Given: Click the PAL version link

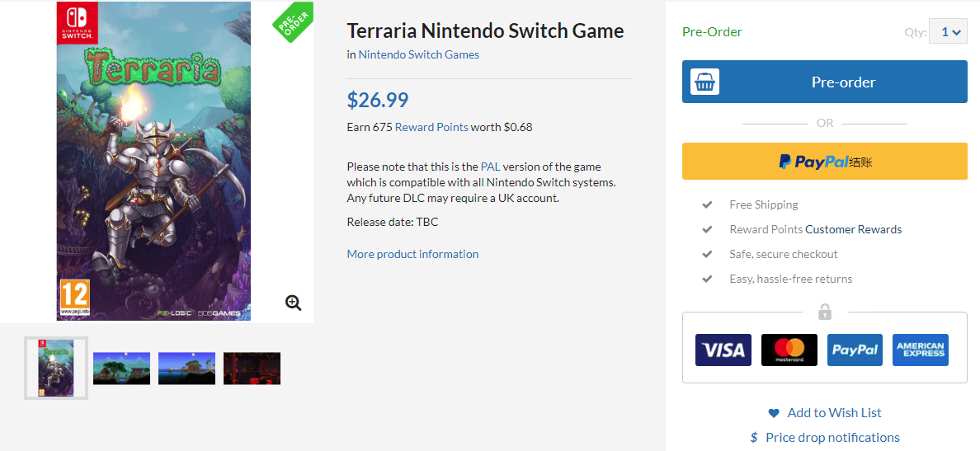Looking at the screenshot, I should tap(491, 167).
